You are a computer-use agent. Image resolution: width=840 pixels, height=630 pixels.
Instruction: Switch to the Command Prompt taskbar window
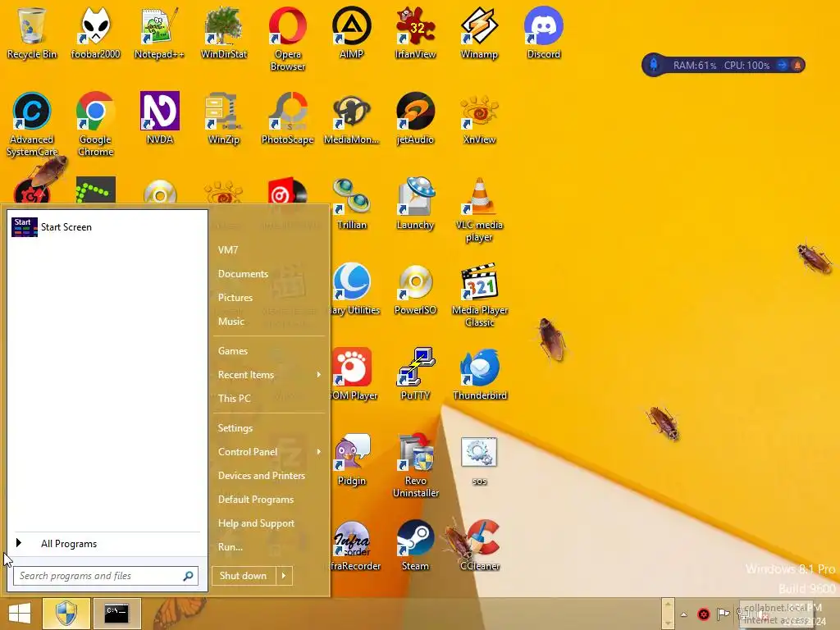point(116,614)
